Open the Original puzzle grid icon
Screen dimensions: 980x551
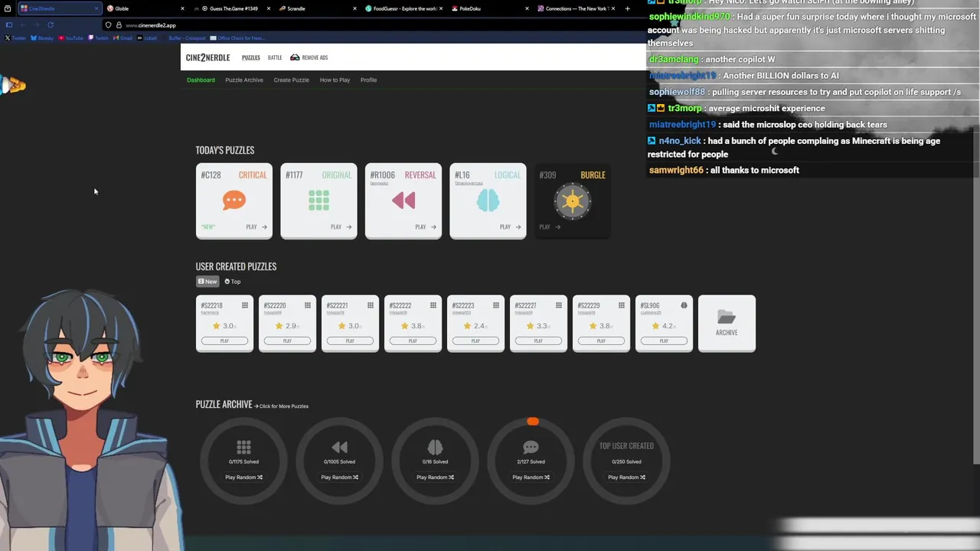[318, 201]
